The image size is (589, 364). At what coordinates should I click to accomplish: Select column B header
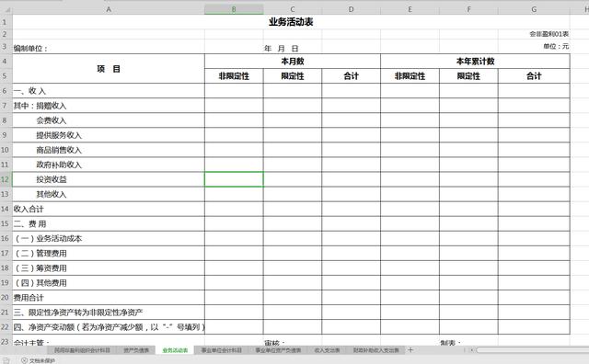point(234,9)
